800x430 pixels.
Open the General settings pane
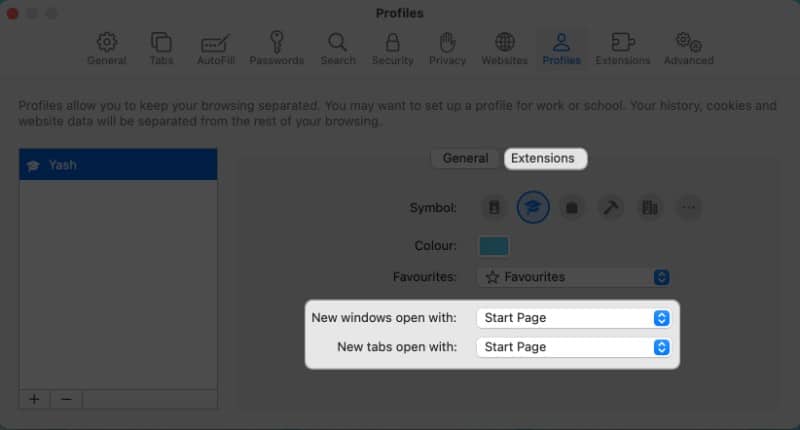pyautogui.click(x=106, y=47)
